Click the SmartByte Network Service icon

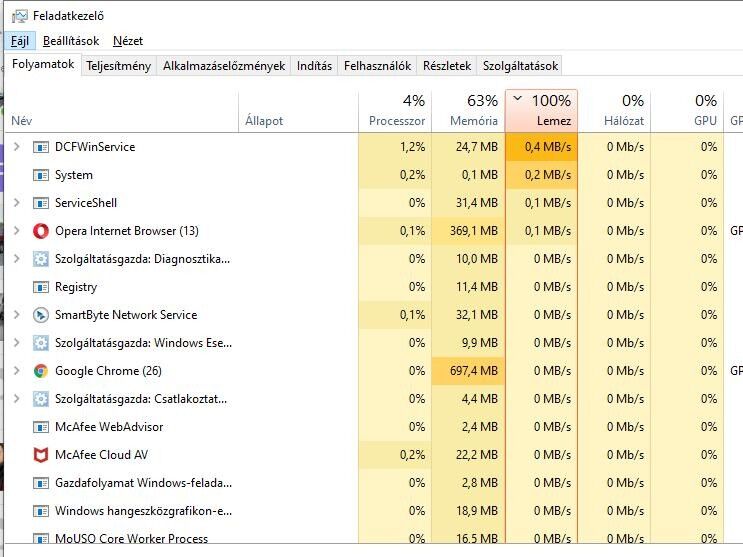[x=41, y=315]
